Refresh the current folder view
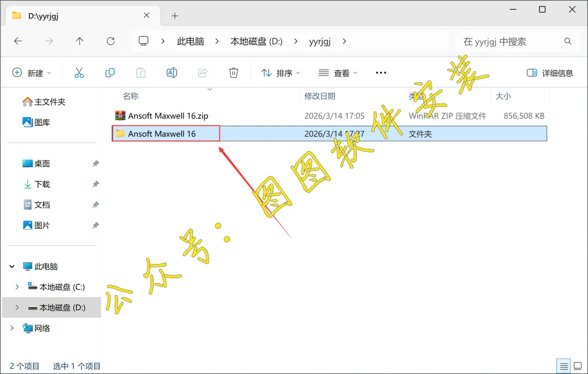This screenshot has width=588, height=374. pyautogui.click(x=111, y=41)
